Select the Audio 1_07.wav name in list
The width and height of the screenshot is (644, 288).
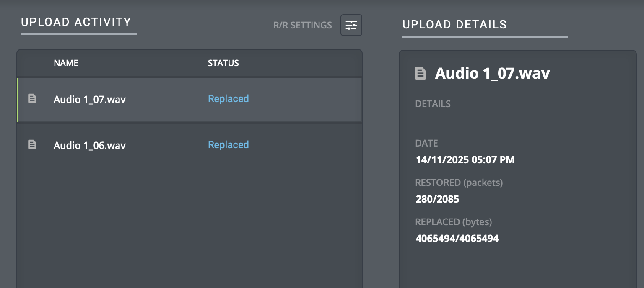[x=90, y=99]
